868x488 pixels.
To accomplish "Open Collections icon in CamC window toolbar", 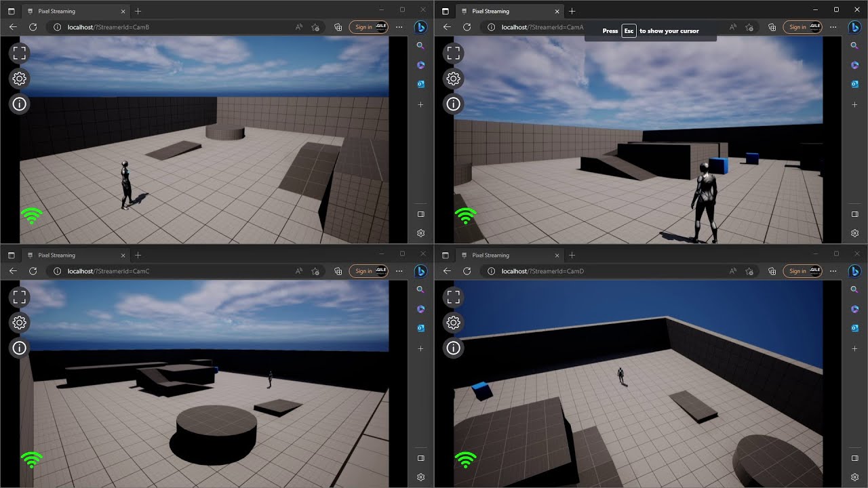I will coord(338,271).
